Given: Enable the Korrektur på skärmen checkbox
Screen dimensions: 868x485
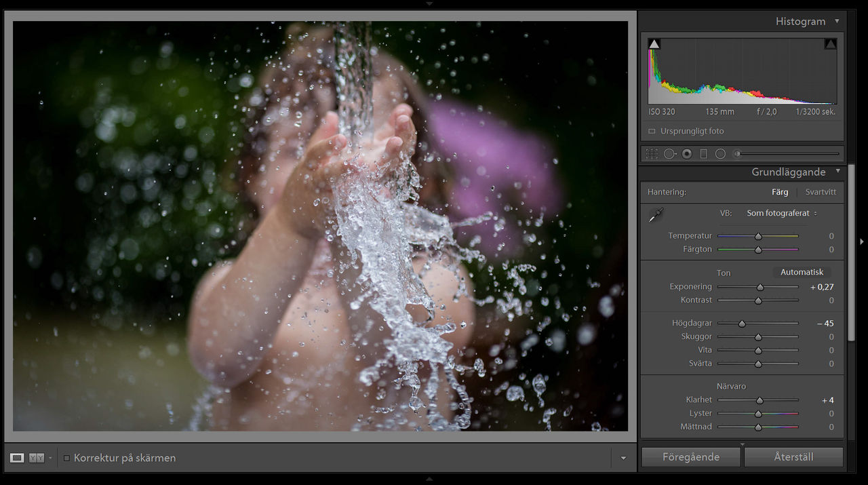Looking at the screenshot, I should tap(66, 458).
